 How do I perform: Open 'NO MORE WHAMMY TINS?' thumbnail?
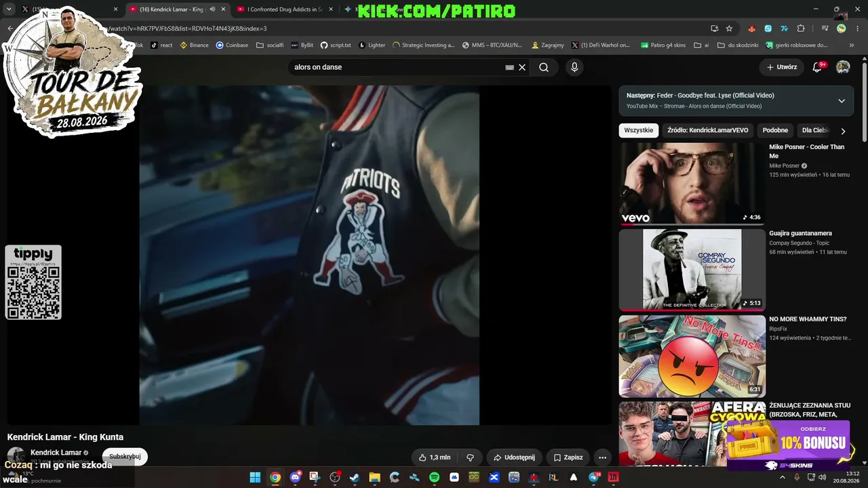click(692, 356)
